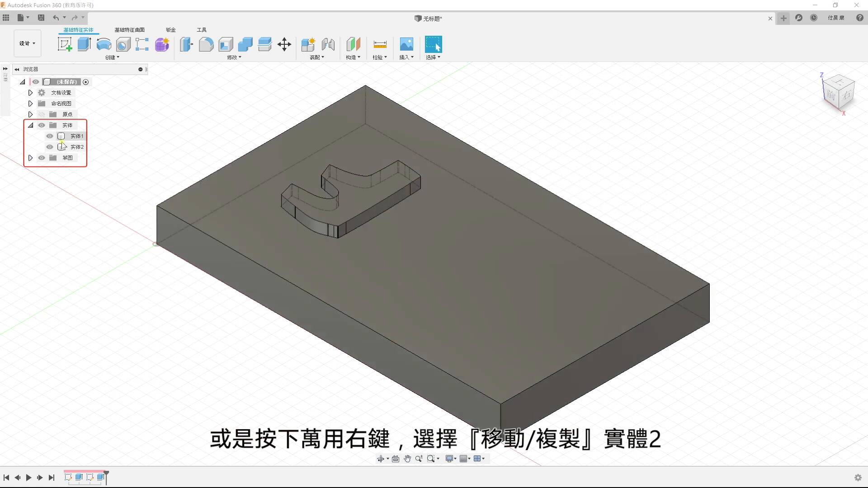Select the Combine tool
The width and height of the screenshot is (868, 488).
pyautogui.click(x=245, y=44)
